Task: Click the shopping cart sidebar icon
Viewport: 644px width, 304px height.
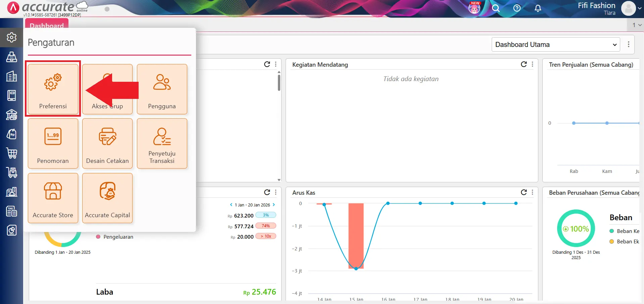Action: click(x=12, y=153)
